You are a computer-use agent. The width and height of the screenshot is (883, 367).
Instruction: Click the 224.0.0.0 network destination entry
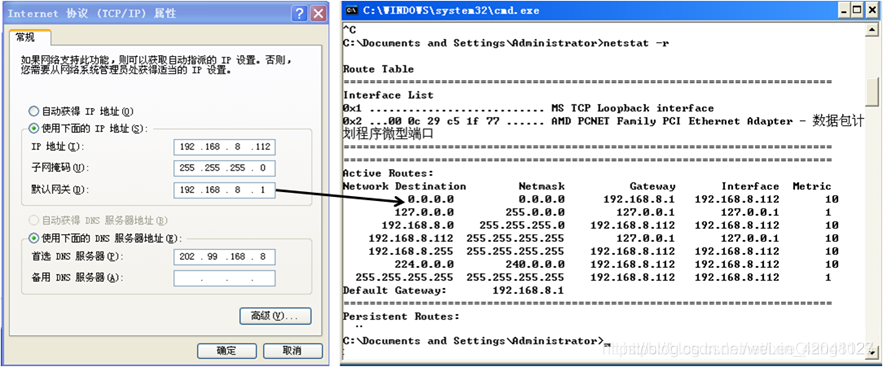(x=423, y=265)
